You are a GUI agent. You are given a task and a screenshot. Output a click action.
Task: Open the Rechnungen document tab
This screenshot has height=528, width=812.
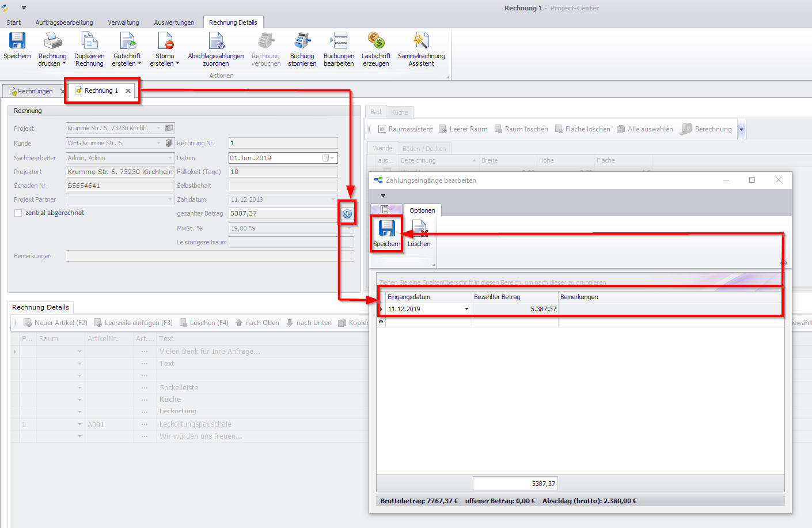click(x=32, y=91)
